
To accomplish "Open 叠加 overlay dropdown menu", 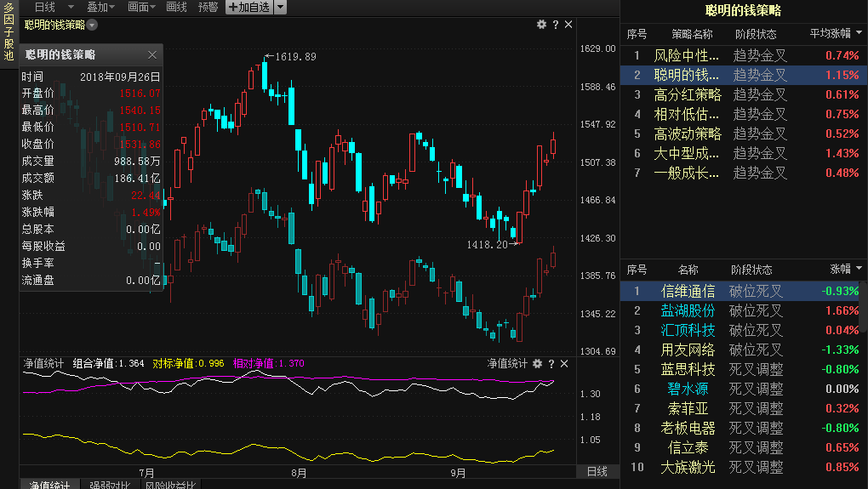I will [100, 7].
